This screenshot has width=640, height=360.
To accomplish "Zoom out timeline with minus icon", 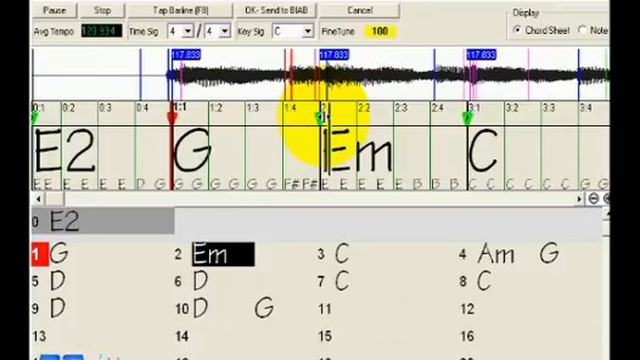I will pos(593,199).
